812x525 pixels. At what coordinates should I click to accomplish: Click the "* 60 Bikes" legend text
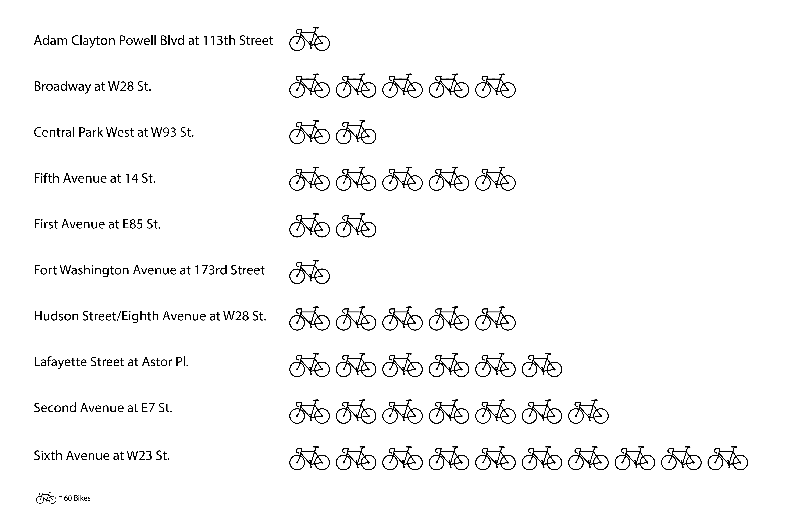click(75, 498)
